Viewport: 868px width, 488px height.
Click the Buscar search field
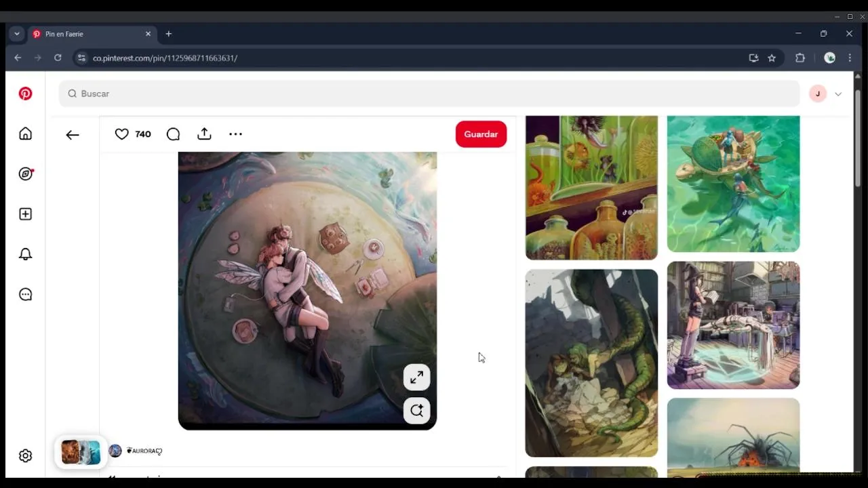[429, 94]
